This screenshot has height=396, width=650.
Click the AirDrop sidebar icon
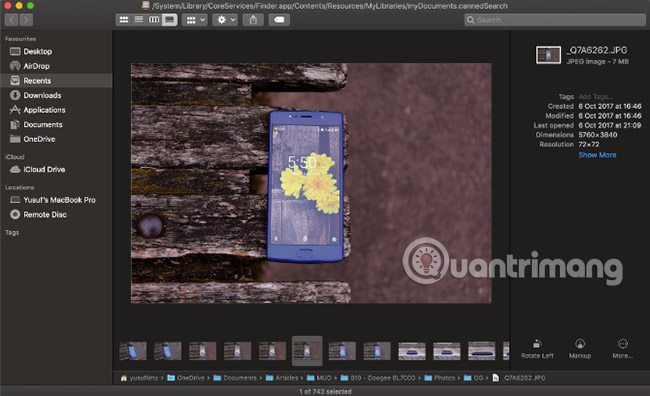(x=15, y=66)
